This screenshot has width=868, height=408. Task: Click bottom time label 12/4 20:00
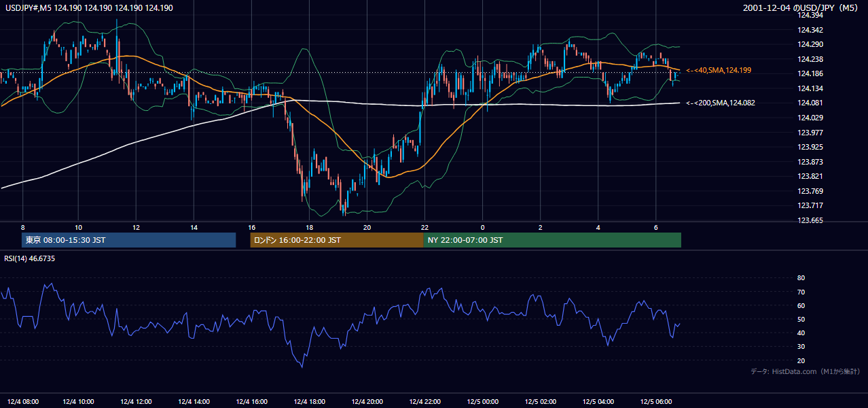368,402
